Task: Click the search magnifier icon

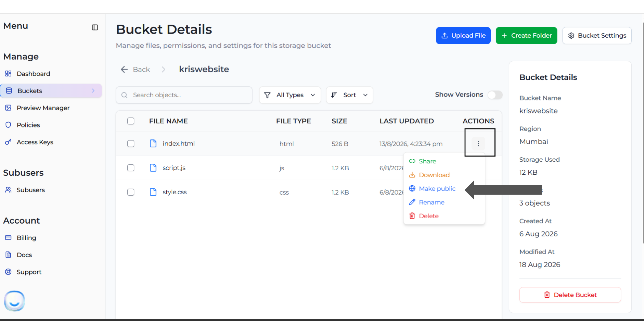Action: tap(125, 95)
